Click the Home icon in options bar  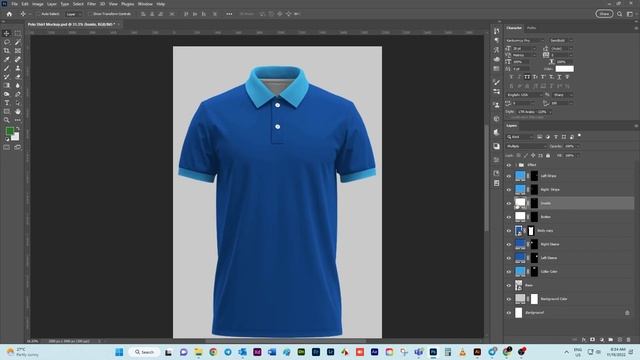click(x=9, y=14)
